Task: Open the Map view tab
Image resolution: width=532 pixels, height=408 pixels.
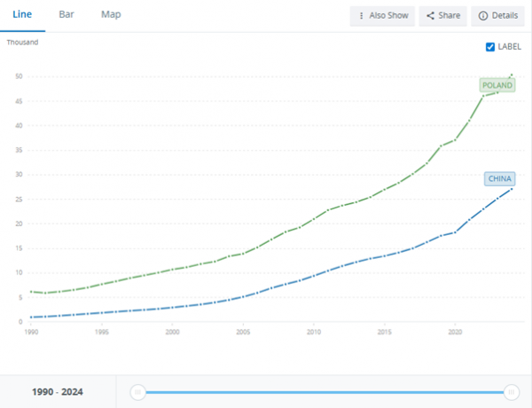Action: 111,15
